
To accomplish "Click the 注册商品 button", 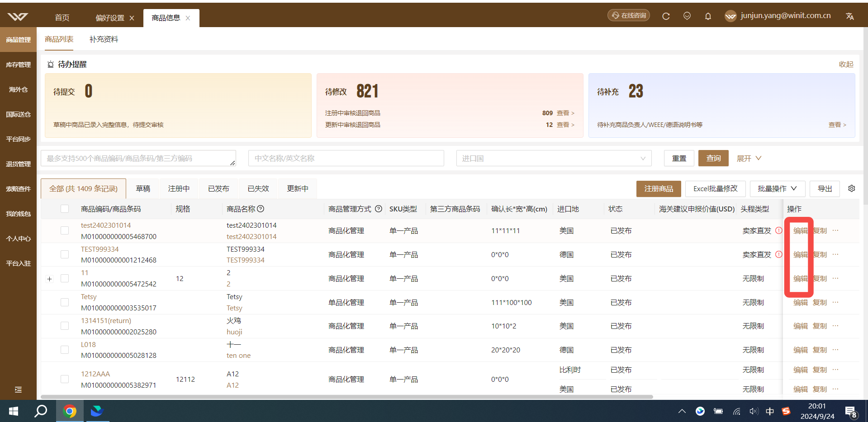I will [x=659, y=188].
